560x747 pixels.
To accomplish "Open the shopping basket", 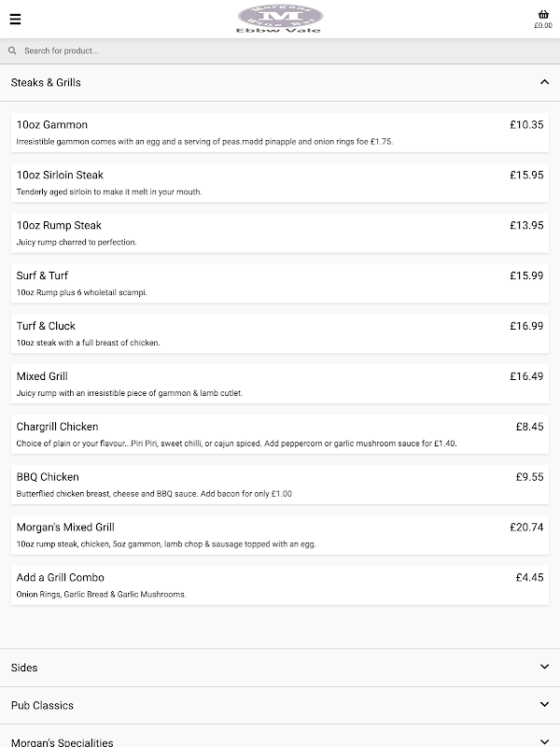I will tap(543, 14).
